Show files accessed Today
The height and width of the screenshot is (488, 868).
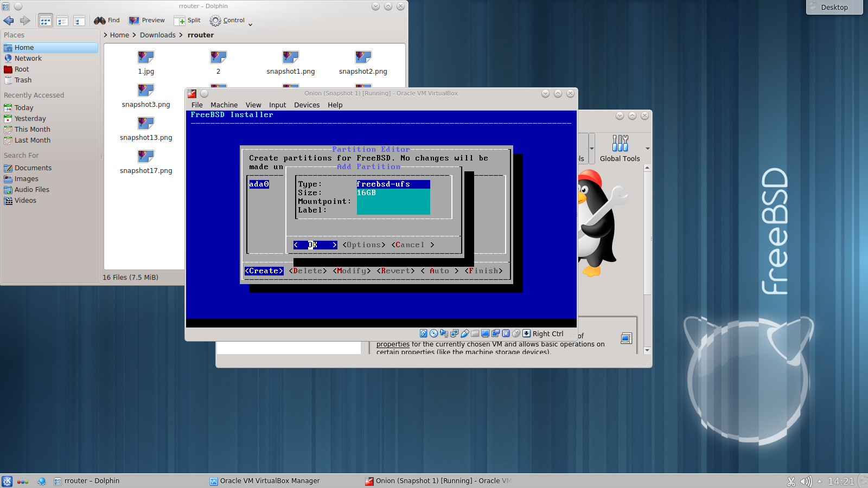pyautogui.click(x=50, y=108)
